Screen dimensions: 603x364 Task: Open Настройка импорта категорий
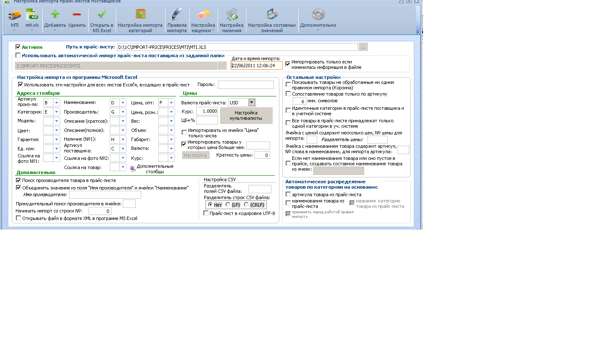140,21
